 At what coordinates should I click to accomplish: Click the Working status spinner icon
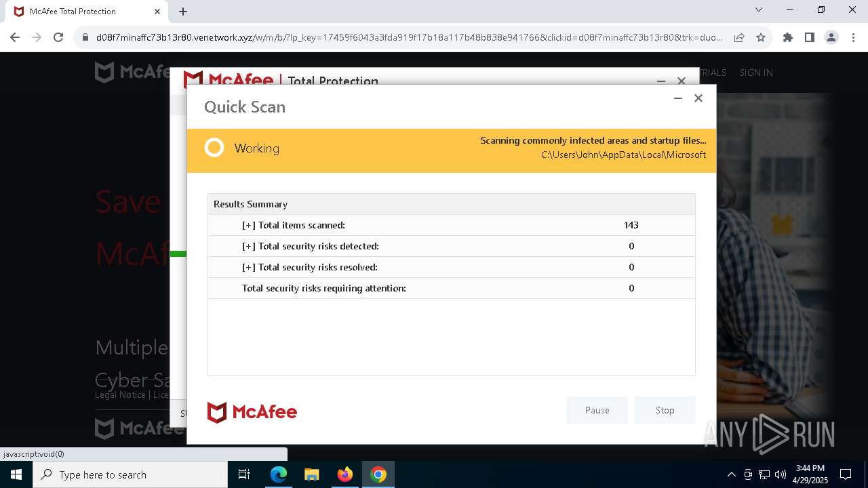[214, 148]
